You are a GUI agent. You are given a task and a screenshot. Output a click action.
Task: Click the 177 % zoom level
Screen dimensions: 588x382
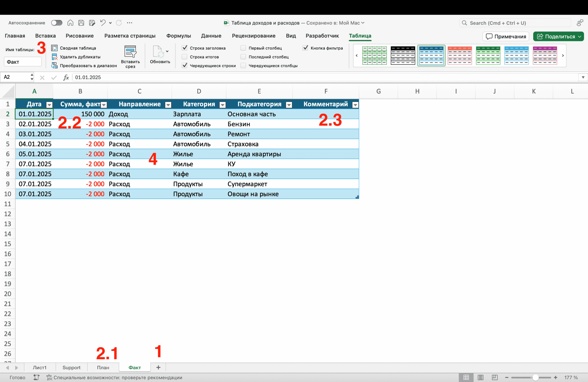(571, 378)
